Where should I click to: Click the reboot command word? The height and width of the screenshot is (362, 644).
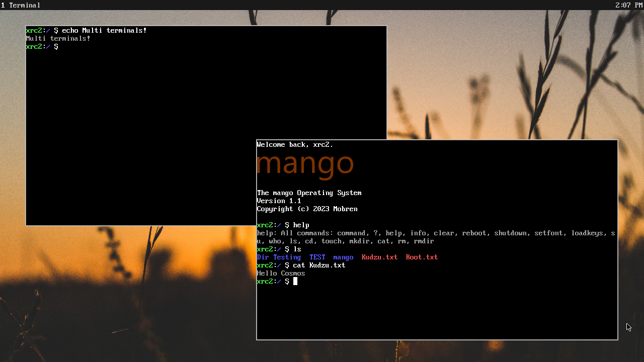pyautogui.click(x=474, y=233)
